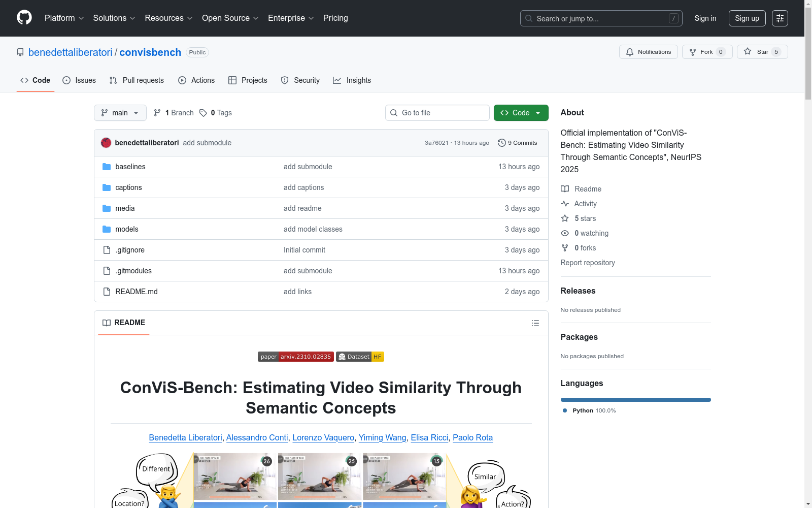The height and width of the screenshot is (508, 812).
Task: Expand the Platform menu
Action: [x=64, y=18]
